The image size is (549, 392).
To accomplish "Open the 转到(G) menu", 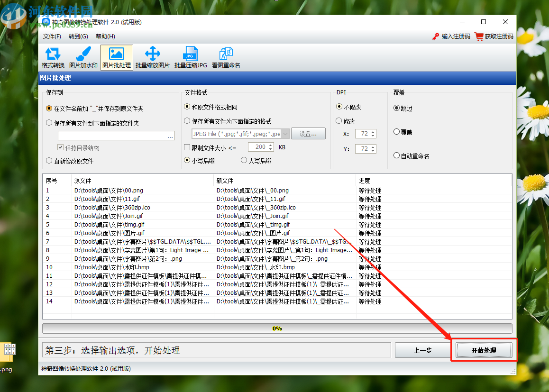I will coord(78,36).
